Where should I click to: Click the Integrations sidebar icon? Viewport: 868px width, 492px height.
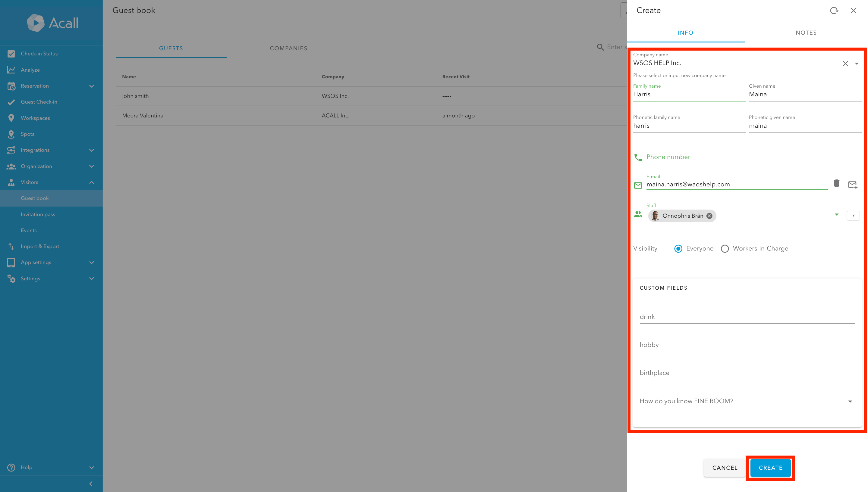pyautogui.click(x=11, y=150)
